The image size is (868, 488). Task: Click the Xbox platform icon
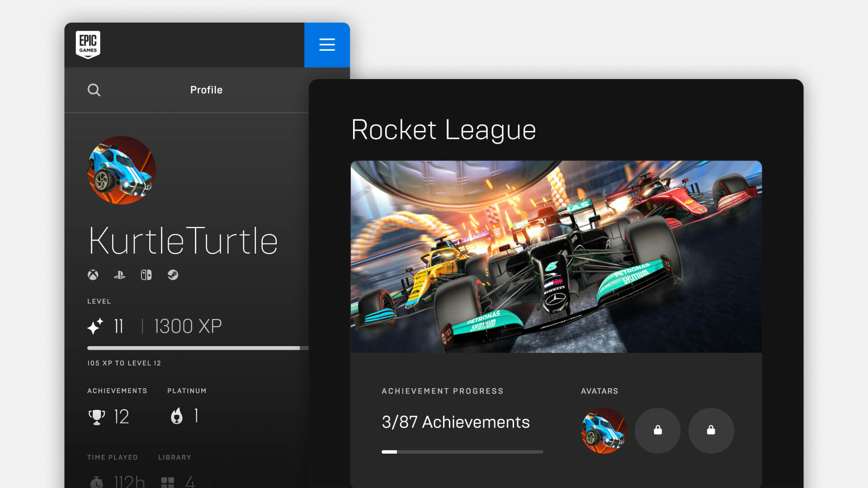click(x=93, y=274)
